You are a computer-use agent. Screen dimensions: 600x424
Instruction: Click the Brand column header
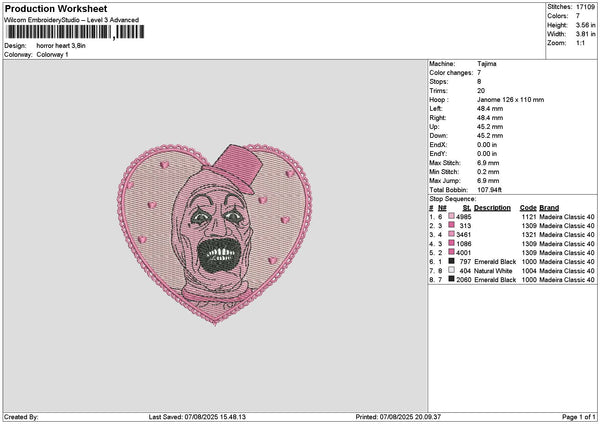click(549, 208)
